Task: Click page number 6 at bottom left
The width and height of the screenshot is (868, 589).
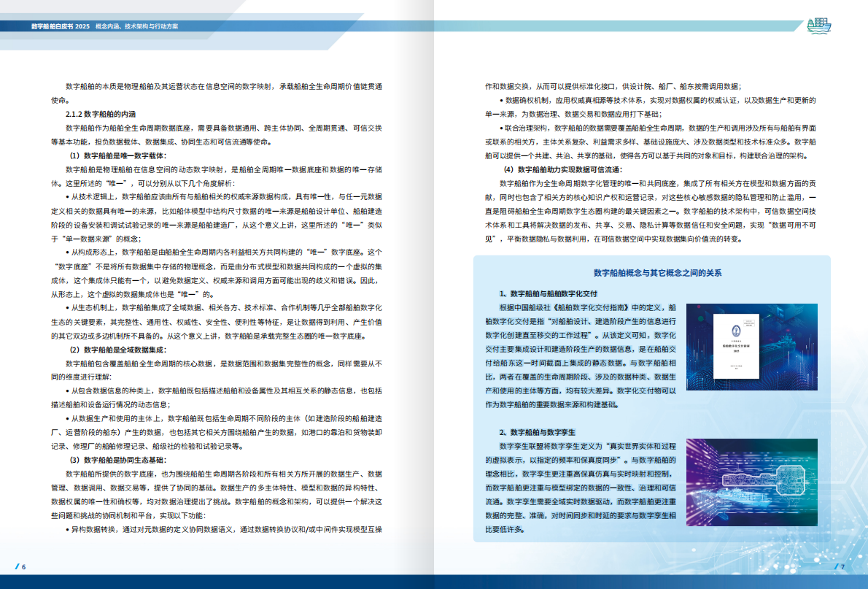Action: [x=23, y=566]
